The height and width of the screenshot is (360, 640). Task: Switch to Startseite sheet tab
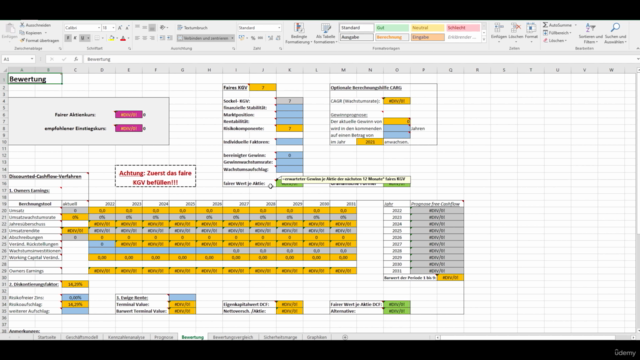(47, 337)
